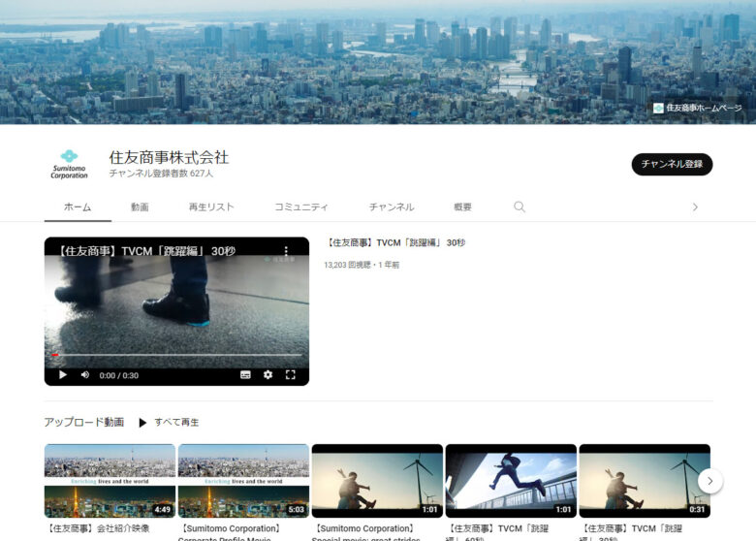Click the 【住友商事】会社紹介映像 video title
The width and height of the screenshot is (756, 541).
click(x=97, y=528)
